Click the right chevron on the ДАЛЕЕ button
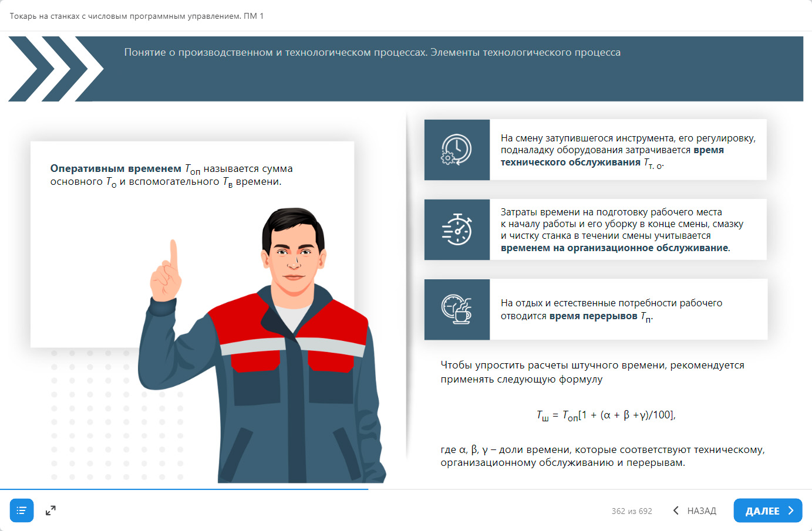Screen dimensions: 812x531 tap(791, 510)
